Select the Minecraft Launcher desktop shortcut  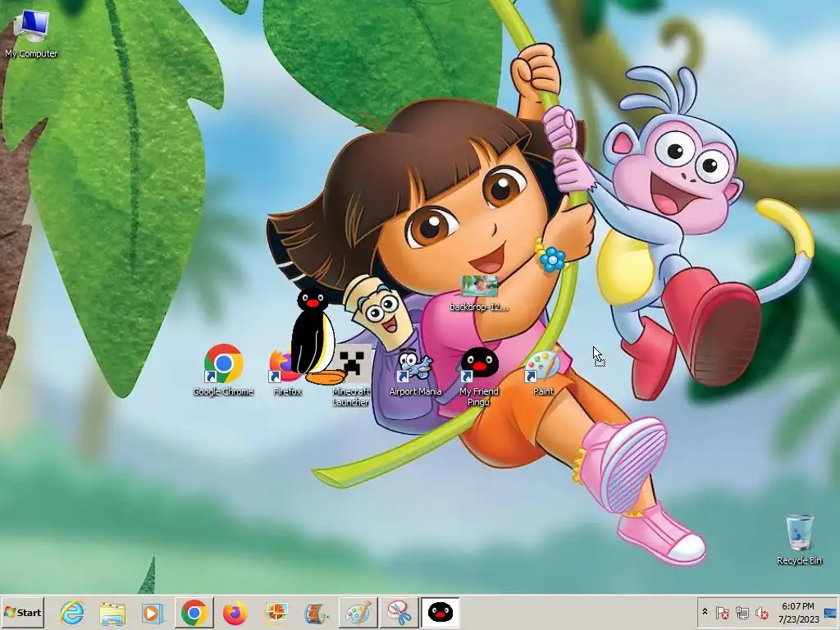pyautogui.click(x=351, y=376)
